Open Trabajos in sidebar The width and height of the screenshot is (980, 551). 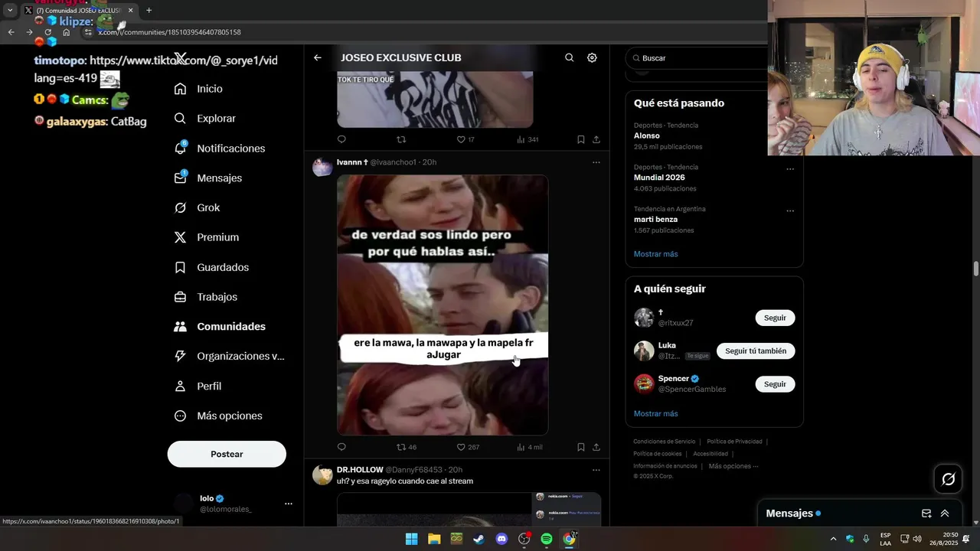(206, 297)
